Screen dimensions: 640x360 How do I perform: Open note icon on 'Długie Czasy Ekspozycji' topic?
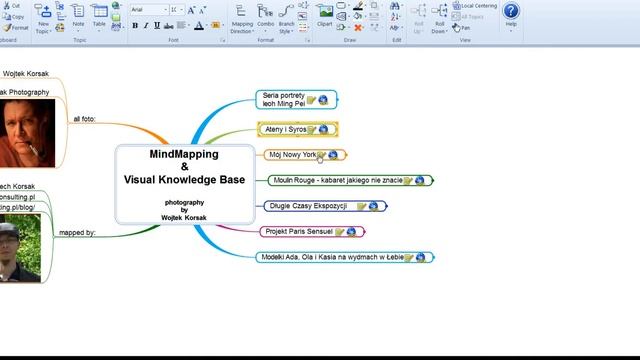(362, 206)
